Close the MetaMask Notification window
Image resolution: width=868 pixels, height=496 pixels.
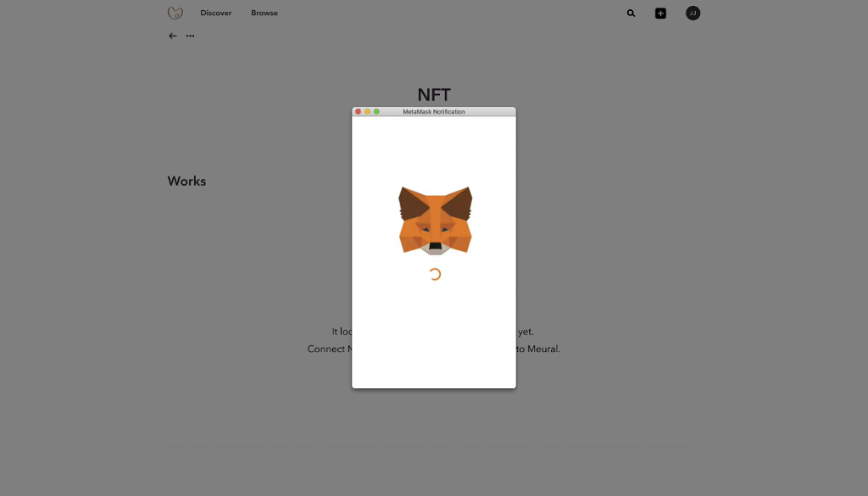[358, 112]
